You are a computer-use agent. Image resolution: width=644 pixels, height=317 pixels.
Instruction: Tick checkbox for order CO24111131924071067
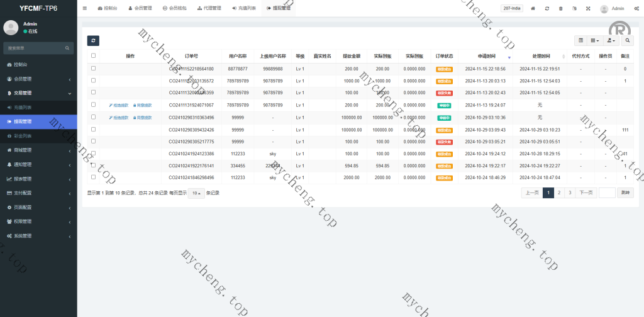tap(94, 105)
